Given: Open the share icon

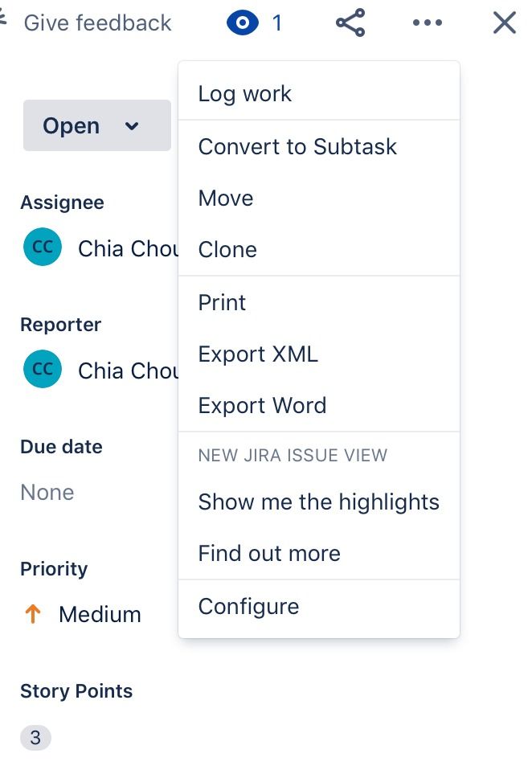Looking at the screenshot, I should pos(350,23).
